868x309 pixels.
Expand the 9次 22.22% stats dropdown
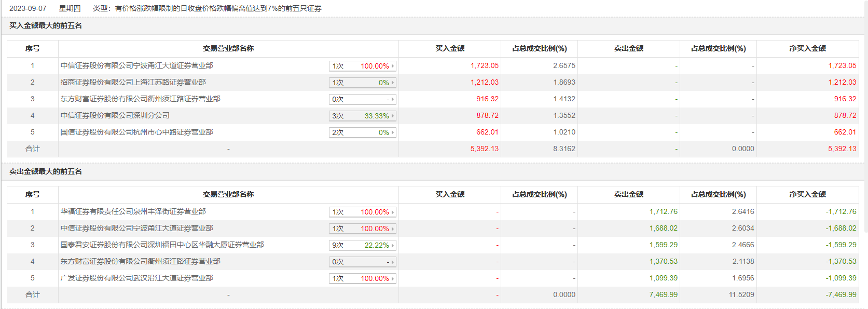point(362,245)
